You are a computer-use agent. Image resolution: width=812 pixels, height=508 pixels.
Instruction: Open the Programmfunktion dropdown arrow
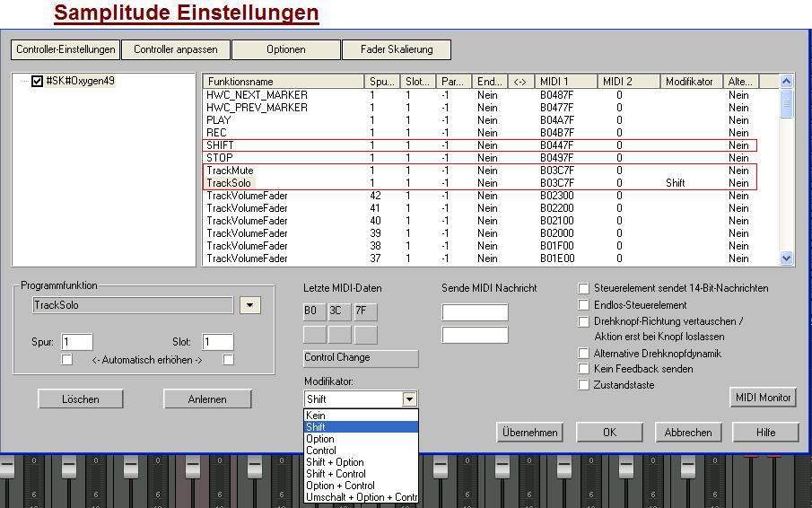(x=249, y=305)
